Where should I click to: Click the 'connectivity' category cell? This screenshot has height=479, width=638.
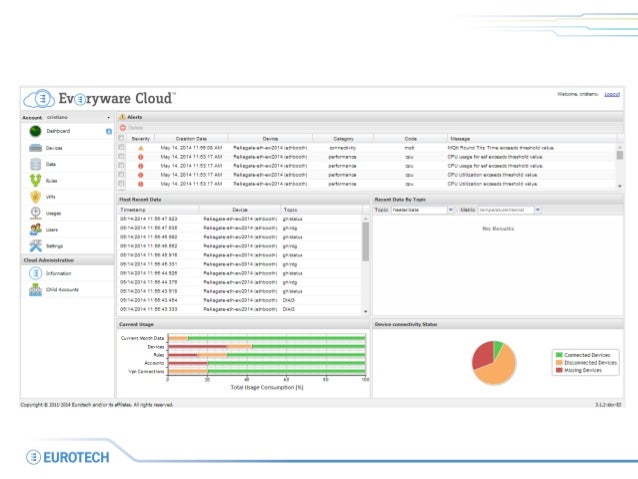pyautogui.click(x=343, y=148)
